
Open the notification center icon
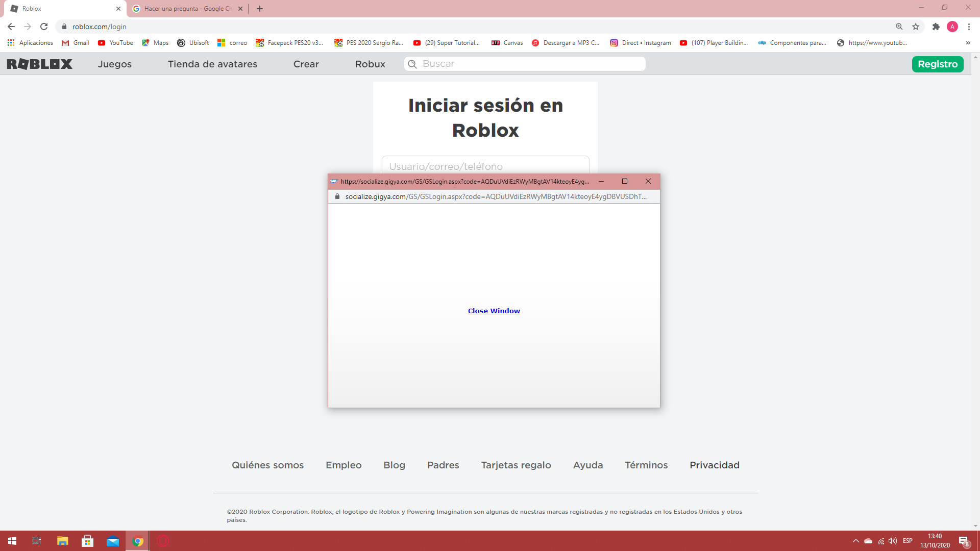click(964, 541)
